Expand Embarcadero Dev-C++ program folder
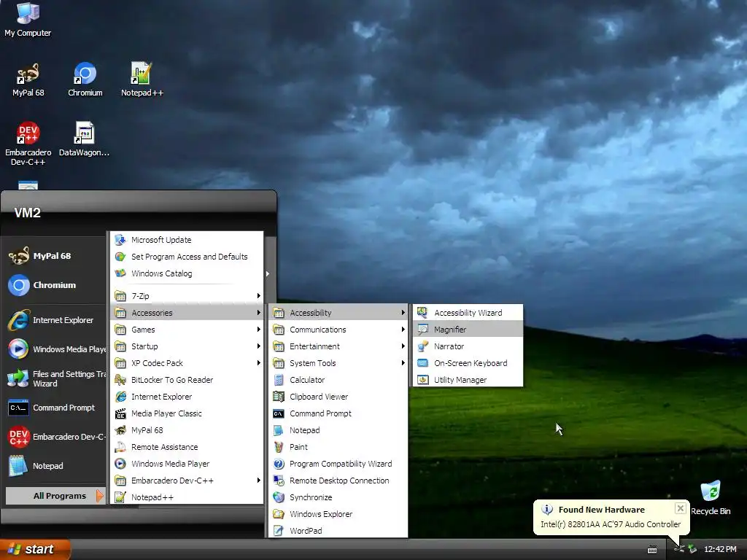The height and width of the screenshot is (560, 747). click(x=187, y=481)
